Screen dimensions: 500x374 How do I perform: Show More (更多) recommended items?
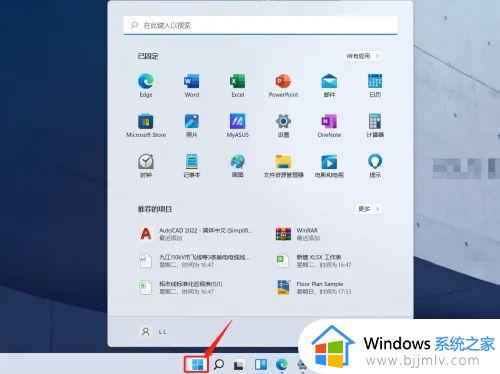click(x=368, y=209)
